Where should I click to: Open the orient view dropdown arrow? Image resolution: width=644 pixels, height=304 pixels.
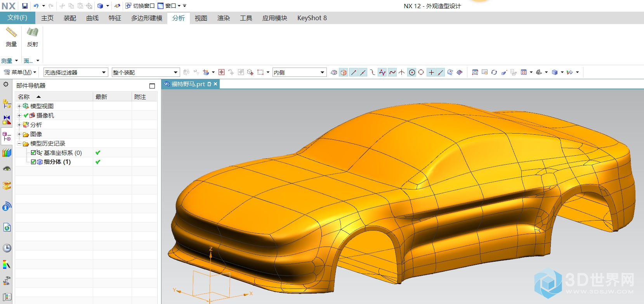pos(547,72)
